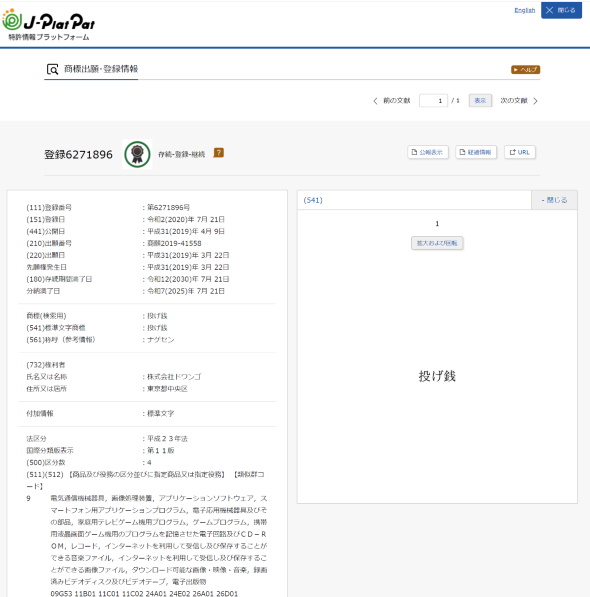Click the status text 存続-登録-継続

tap(182, 154)
